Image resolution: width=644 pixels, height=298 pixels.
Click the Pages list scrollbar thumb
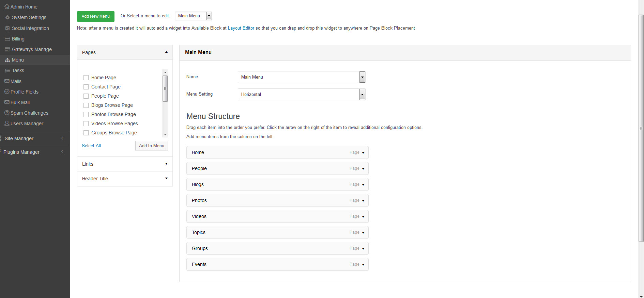point(165,88)
